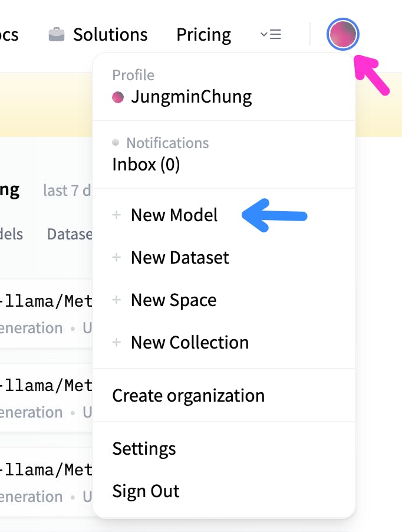Screen dimensions: 402x532
Task: Open Settings from the profile menu
Action: (x=144, y=449)
